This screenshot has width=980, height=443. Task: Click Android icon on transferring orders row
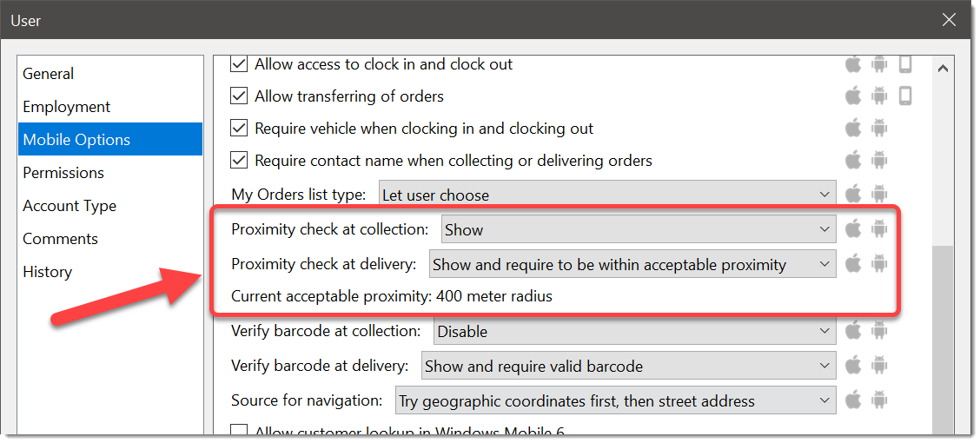coord(878,96)
